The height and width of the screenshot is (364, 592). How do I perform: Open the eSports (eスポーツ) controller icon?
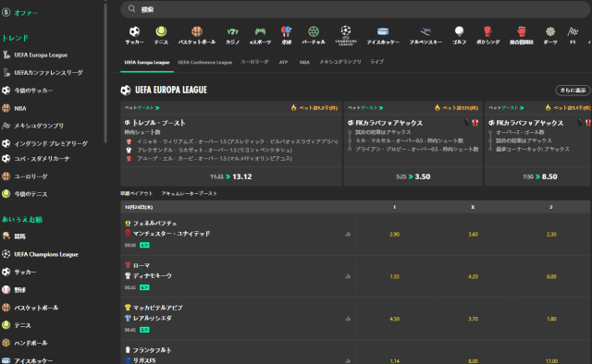click(x=260, y=31)
